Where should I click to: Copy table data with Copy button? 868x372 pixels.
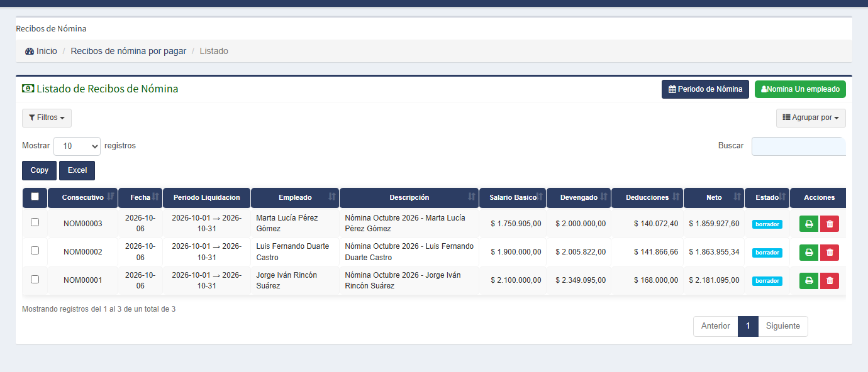40,170
